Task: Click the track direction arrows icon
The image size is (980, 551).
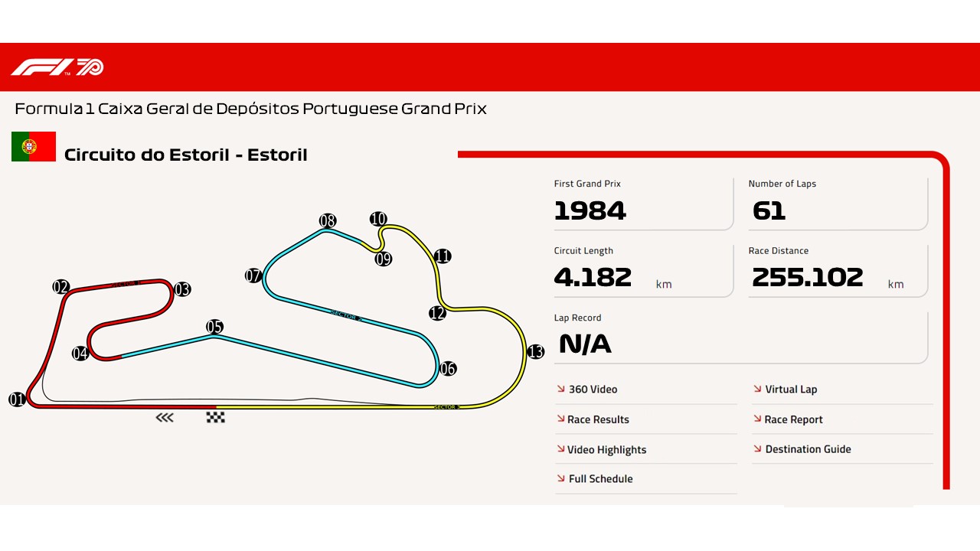Action: click(x=165, y=417)
